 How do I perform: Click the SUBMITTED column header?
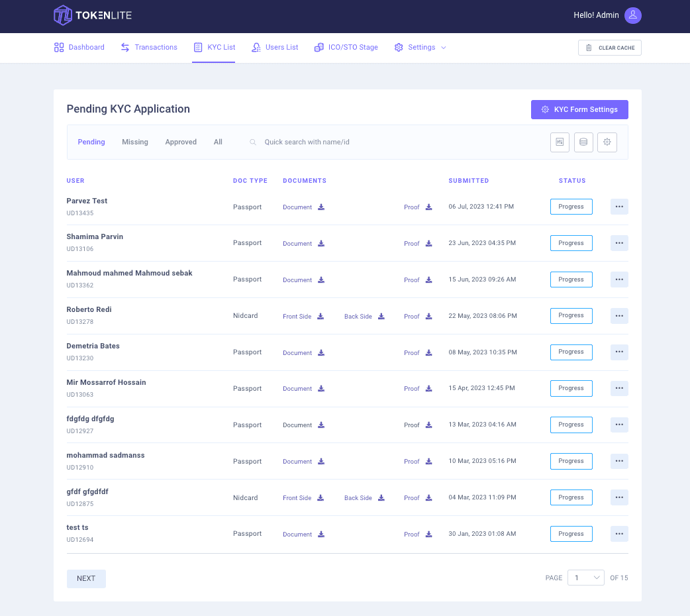coord(469,181)
